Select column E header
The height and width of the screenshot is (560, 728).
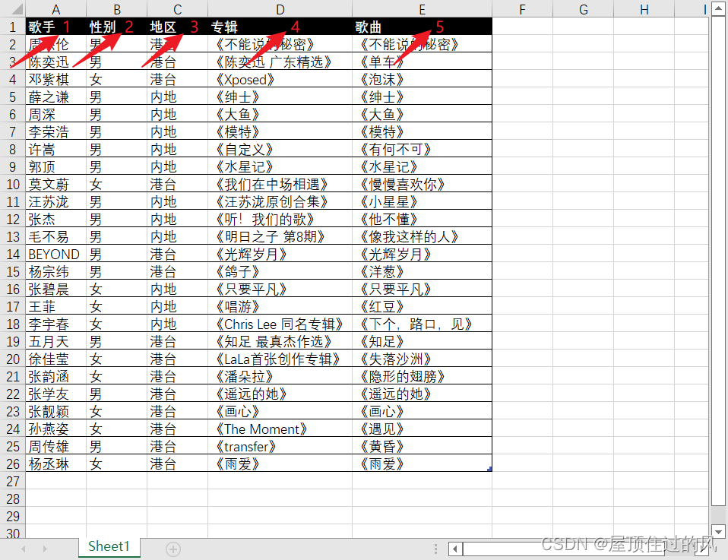[422, 9]
